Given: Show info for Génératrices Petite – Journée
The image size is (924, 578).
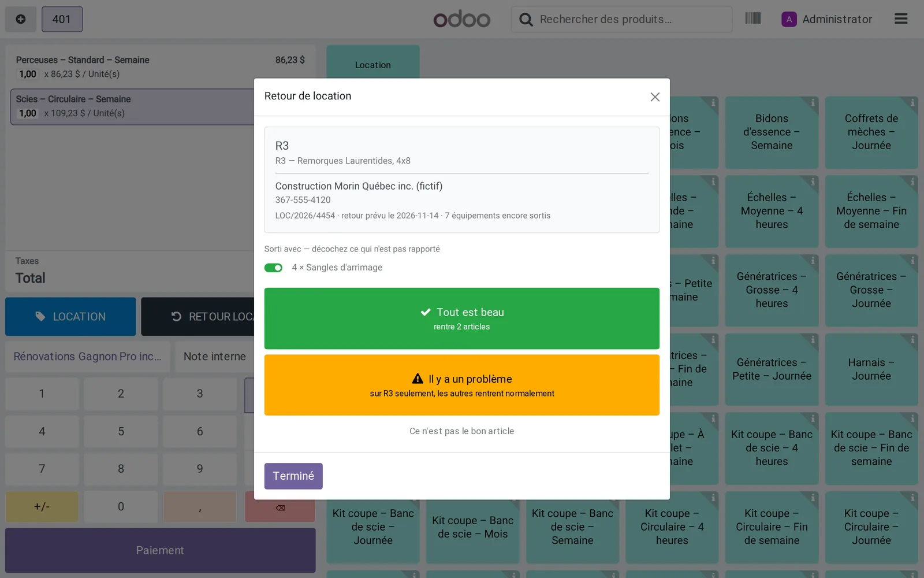Looking at the screenshot, I should [x=813, y=339].
